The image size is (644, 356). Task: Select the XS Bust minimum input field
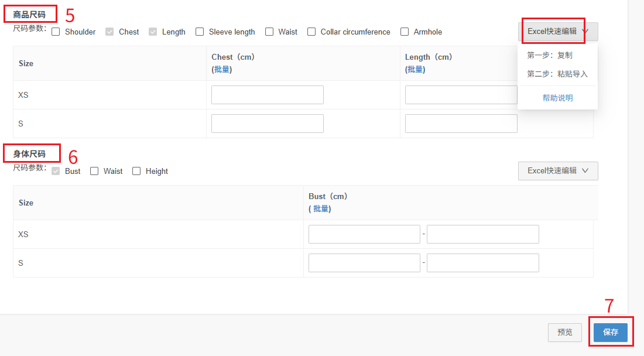(364, 234)
